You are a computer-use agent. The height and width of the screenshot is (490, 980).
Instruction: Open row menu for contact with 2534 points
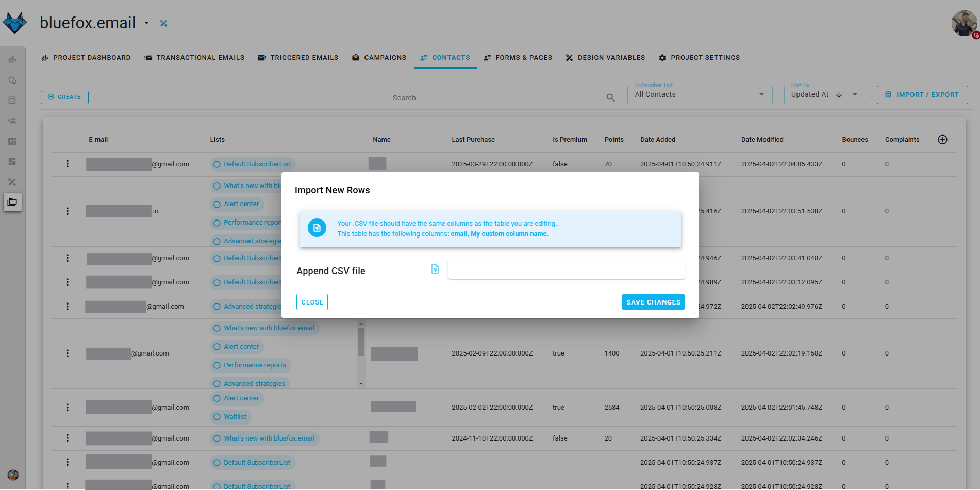(x=67, y=408)
